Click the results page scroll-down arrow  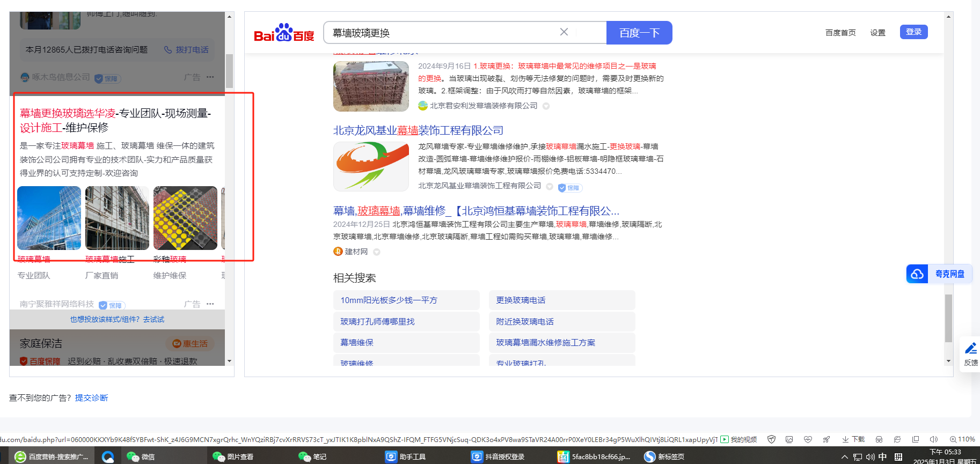click(x=948, y=362)
